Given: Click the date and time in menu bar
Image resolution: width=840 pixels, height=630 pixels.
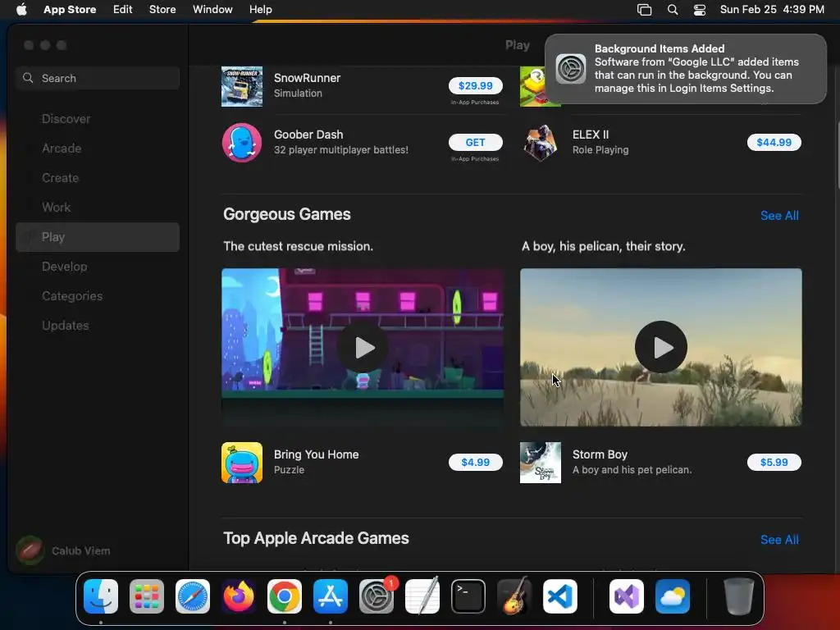Looking at the screenshot, I should [x=772, y=10].
